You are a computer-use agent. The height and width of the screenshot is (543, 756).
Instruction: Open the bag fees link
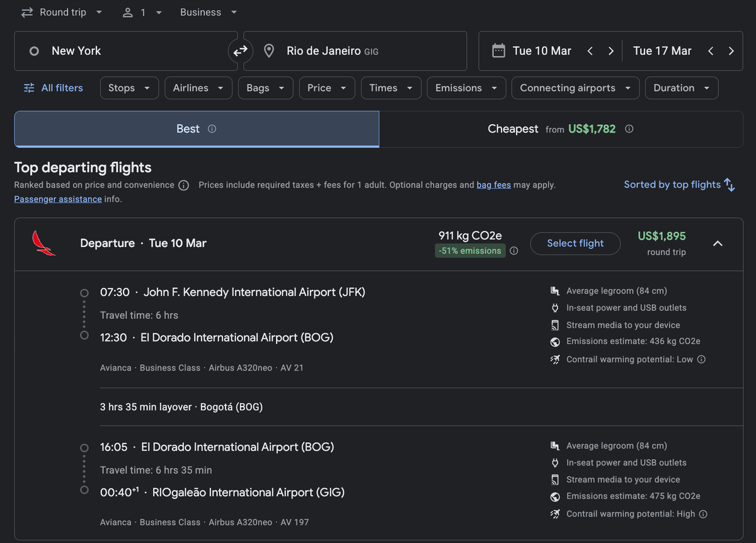(493, 185)
